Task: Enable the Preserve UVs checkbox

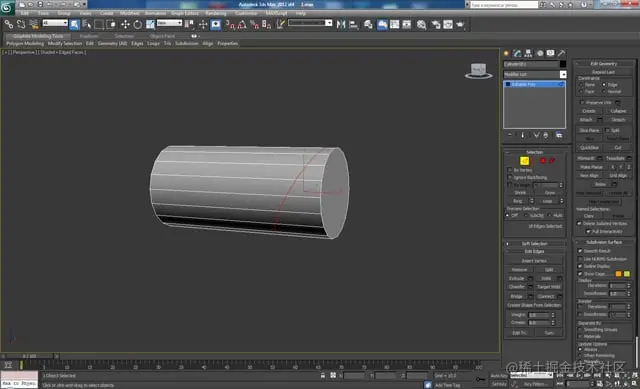Action: 582,102
